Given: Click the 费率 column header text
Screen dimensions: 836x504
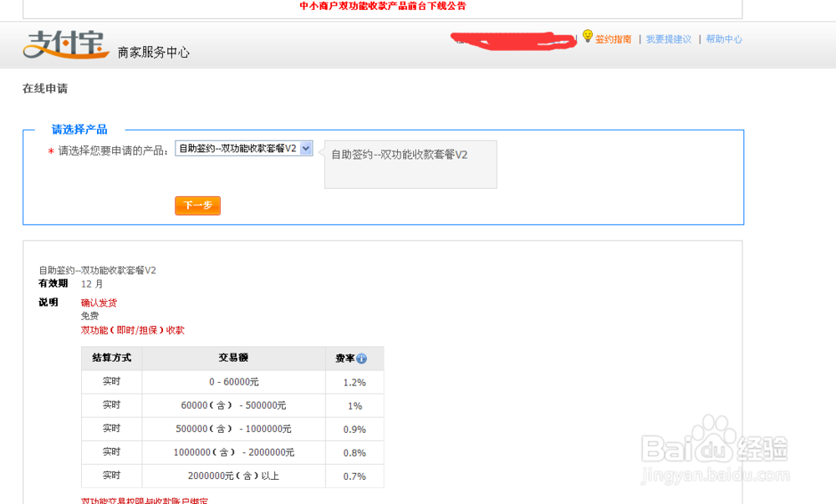Looking at the screenshot, I should pos(344,359).
